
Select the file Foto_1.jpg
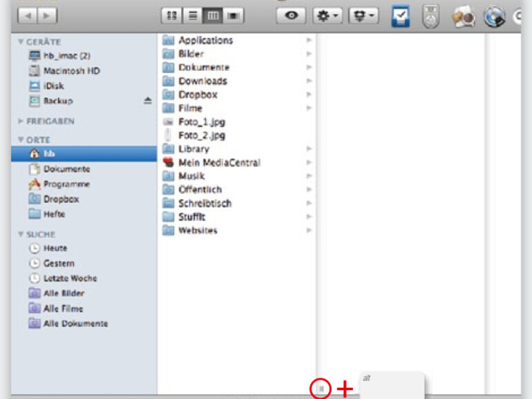[237, 121]
